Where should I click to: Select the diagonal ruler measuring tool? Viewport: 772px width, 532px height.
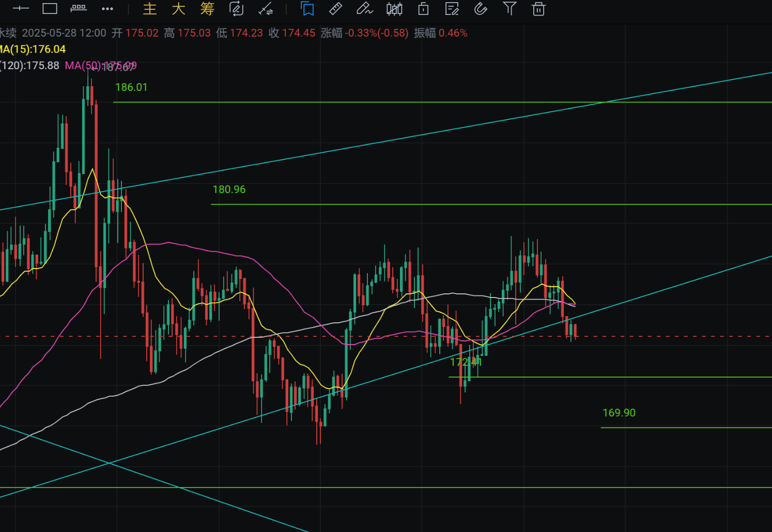click(335, 9)
